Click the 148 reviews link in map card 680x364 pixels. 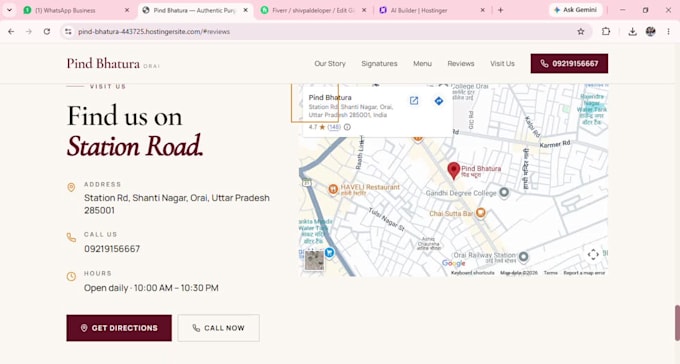point(334,127)
